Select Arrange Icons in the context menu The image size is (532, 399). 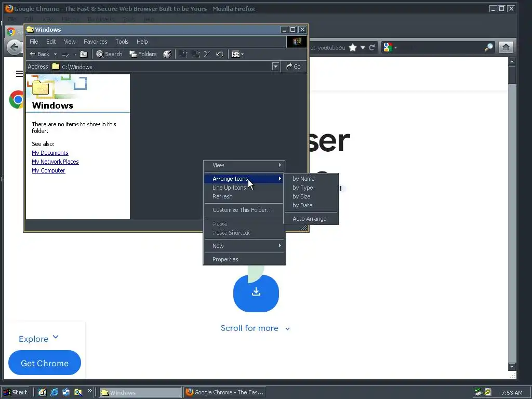tap(244, 179)
